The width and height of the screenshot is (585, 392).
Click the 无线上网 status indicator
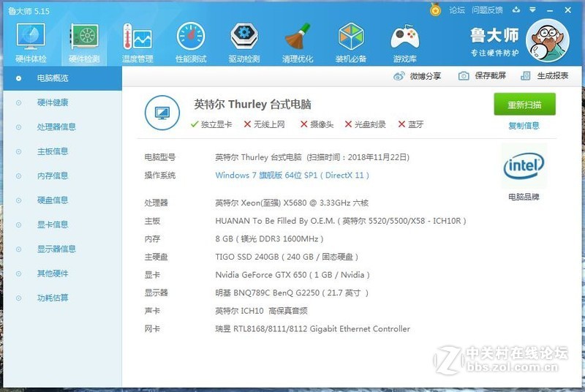point(264,124)
